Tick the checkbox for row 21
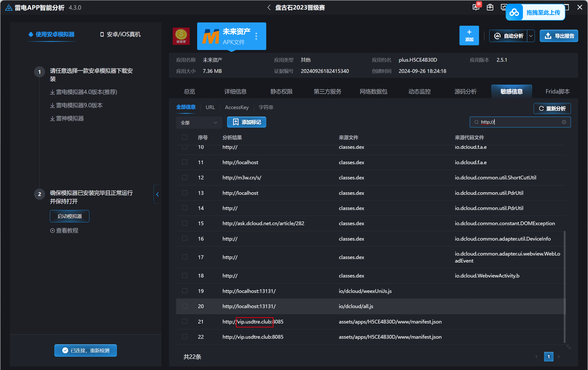This screenshot has height=370, width=588. coord(185,321)
